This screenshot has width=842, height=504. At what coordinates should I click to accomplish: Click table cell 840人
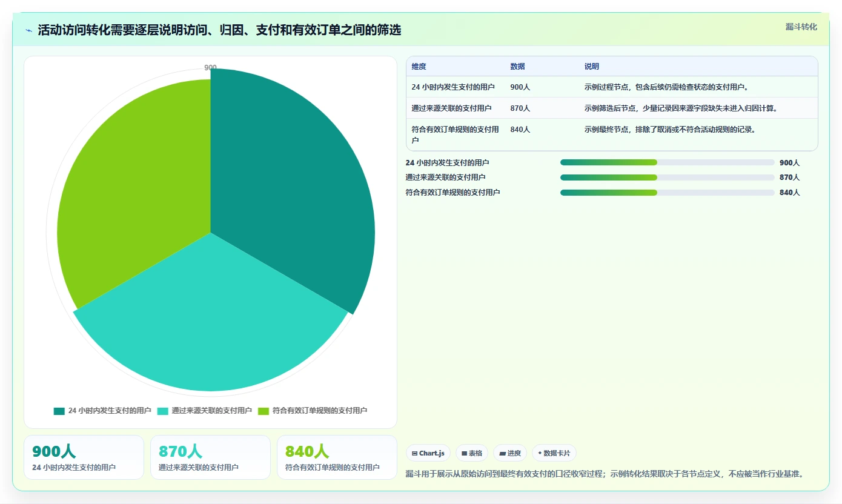pyautogui.click(x=520, y=130)
